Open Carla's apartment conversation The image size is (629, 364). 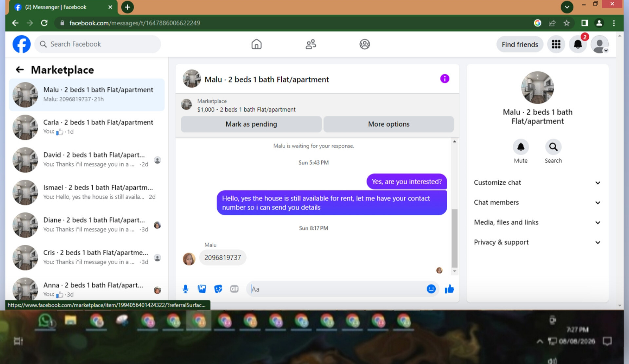click(x=87, y=127)
